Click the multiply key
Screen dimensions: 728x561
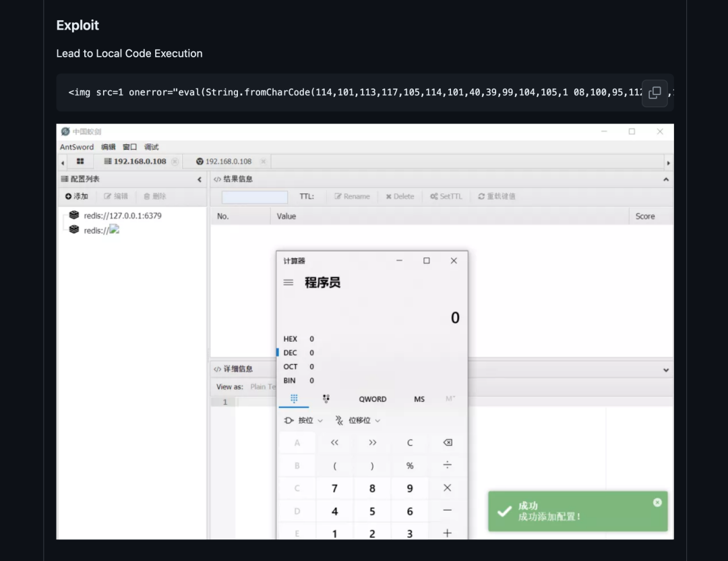point(448,488)
